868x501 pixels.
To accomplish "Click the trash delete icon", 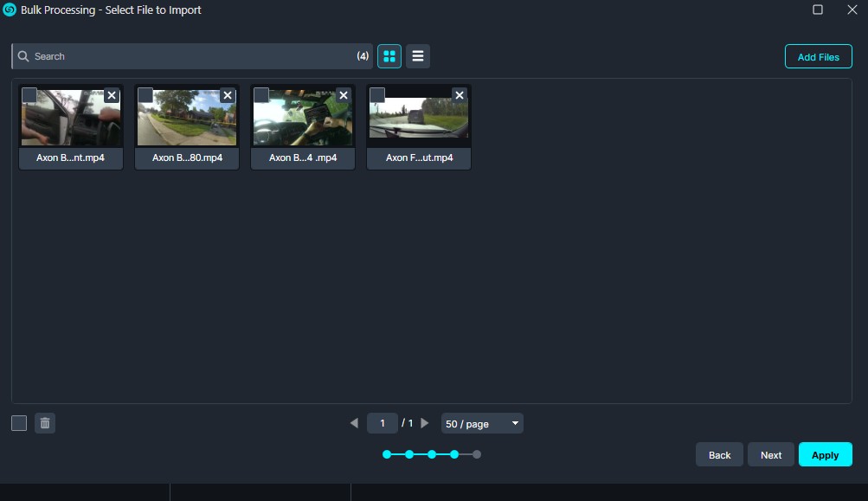I will [45, 423].
